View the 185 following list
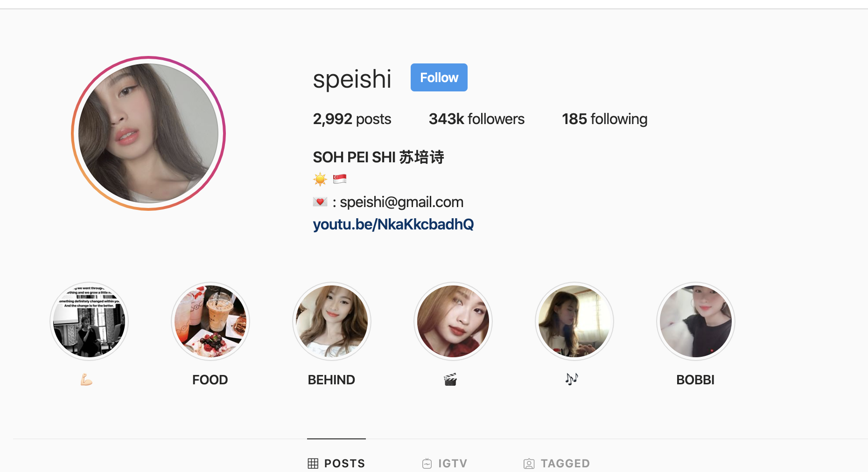Image resolution: width=868 pixels, height=472 pixels. pos(604,119)
